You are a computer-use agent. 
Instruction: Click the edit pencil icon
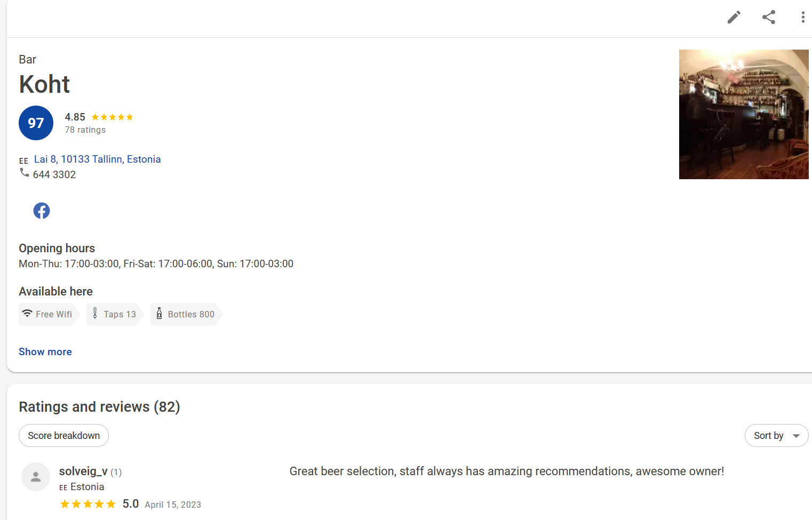click(x=734, y=17)
